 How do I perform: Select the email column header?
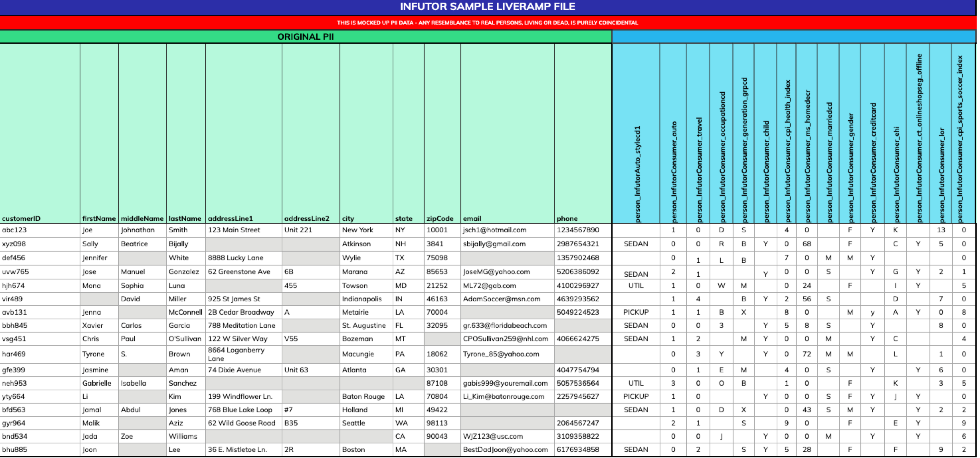pyautogui.click(x=508, y=133)
